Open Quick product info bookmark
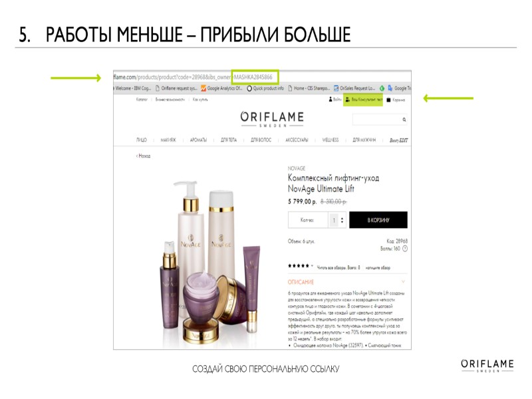Image resolution: width=532 pixels, height=399 pixels. tap(265, 88)
